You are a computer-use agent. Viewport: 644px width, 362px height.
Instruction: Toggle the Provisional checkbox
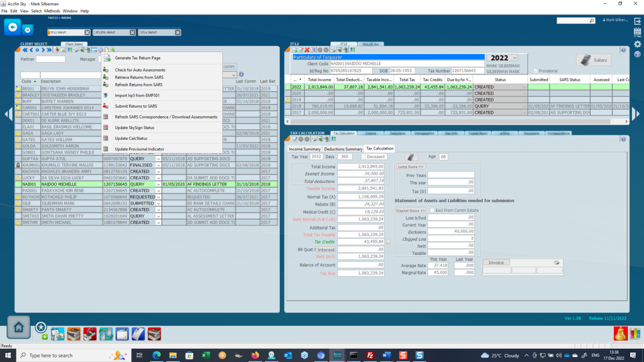[535, 71]
